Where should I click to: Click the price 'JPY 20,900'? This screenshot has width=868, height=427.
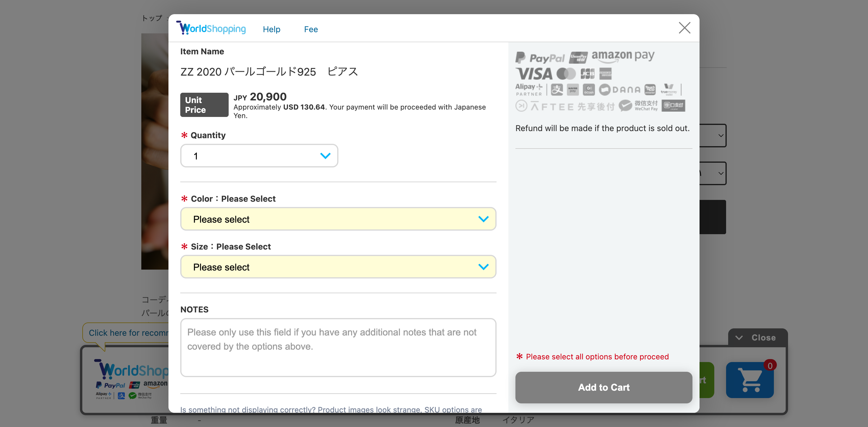pyautogui.click(x=260, y=97)
